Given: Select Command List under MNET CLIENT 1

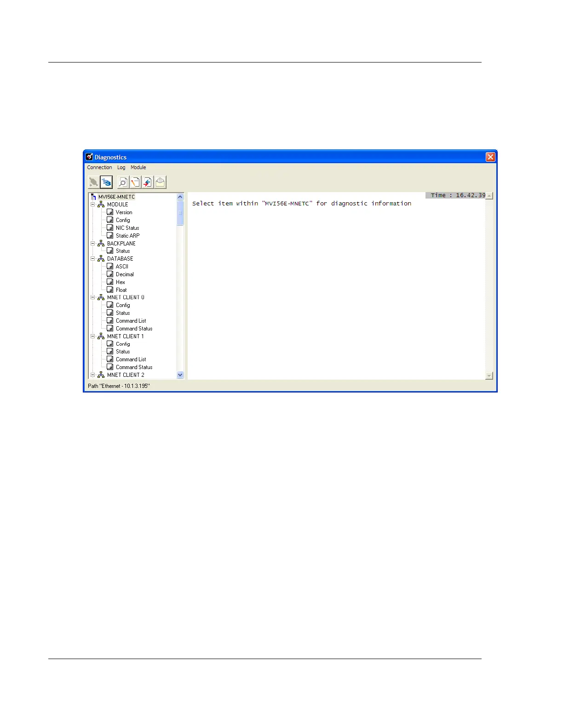Looking at the screenshot, I should pos(131,359).
